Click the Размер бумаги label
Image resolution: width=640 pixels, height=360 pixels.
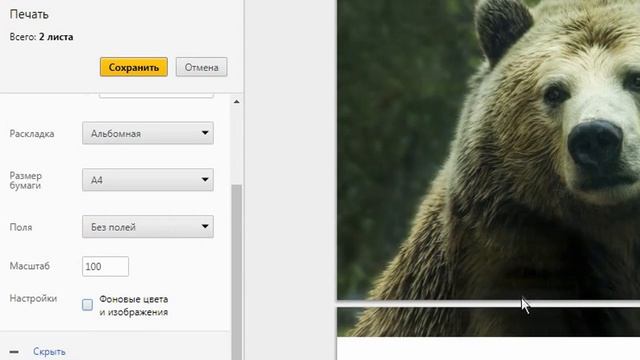[26, 180]
